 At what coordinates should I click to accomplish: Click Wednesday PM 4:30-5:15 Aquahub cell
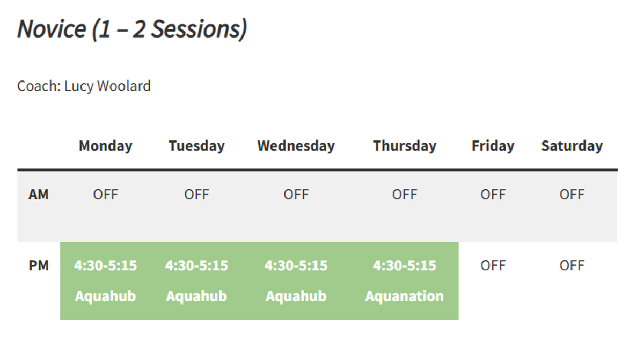coord(296,281)
